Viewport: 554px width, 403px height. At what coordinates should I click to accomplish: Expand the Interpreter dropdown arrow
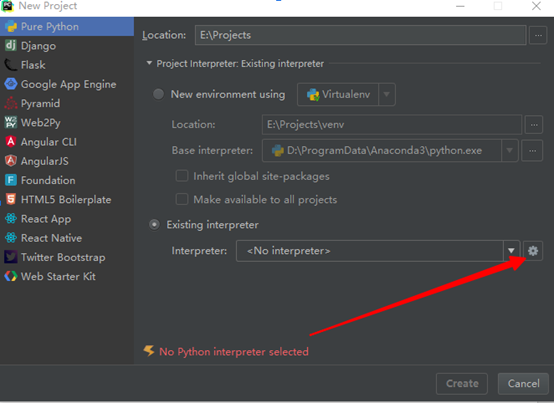(x=511, y=251)
